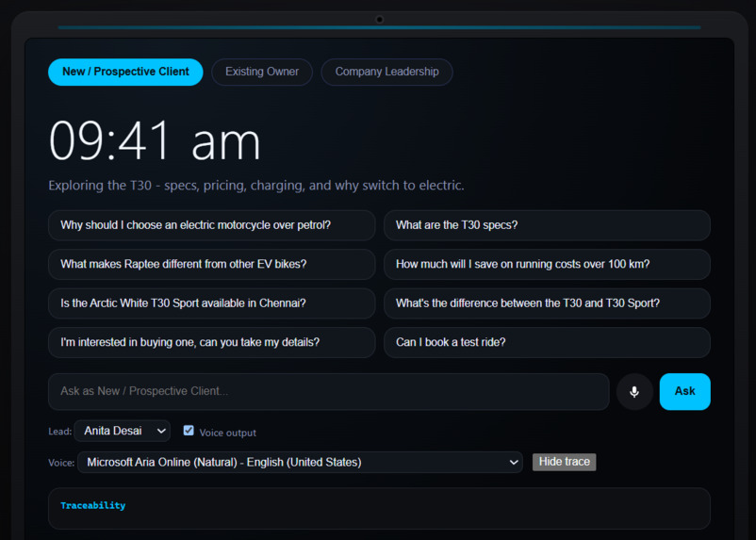The width and height of the screenshot is (756, 540).
Task: Open the Lead dropdown showing Anita Desai
Action: coord(123,431)
